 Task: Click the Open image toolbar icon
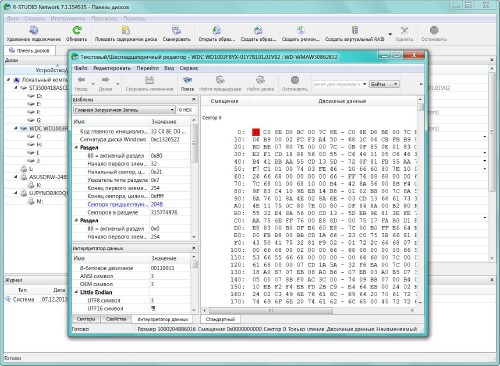217,31
